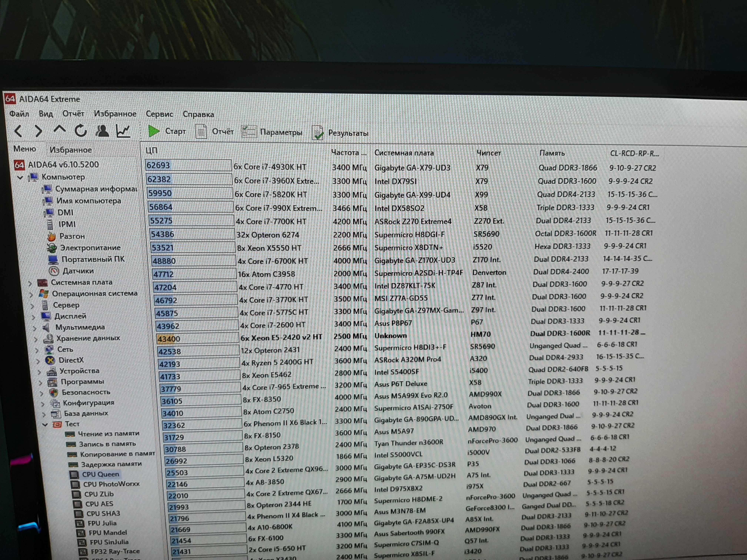Collapse the Компьютер tree node
The height and width of the screenshot is (560, 747).
tap(20, 177)
